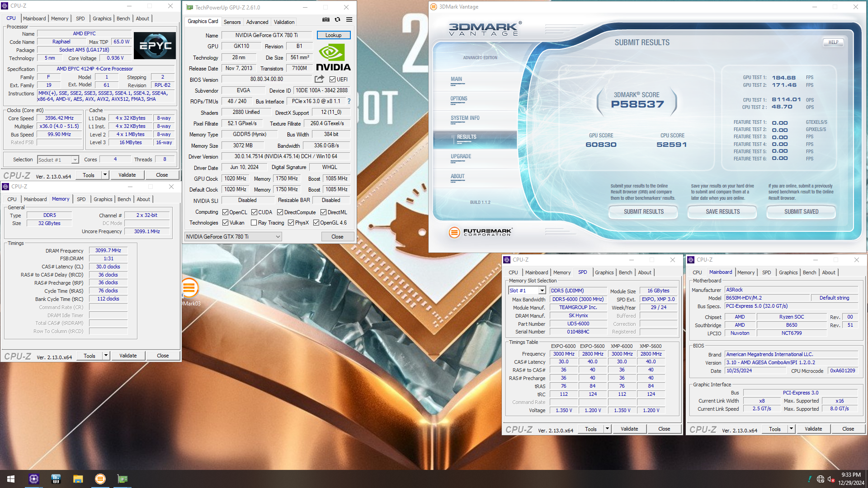Click Close button in GPU-Z
The image size is (868, 488).
(337, 237)
